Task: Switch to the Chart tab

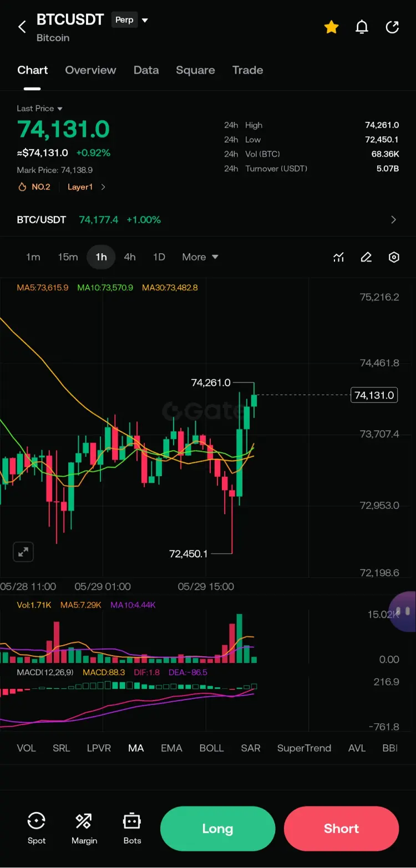Action: coord(32,70)
